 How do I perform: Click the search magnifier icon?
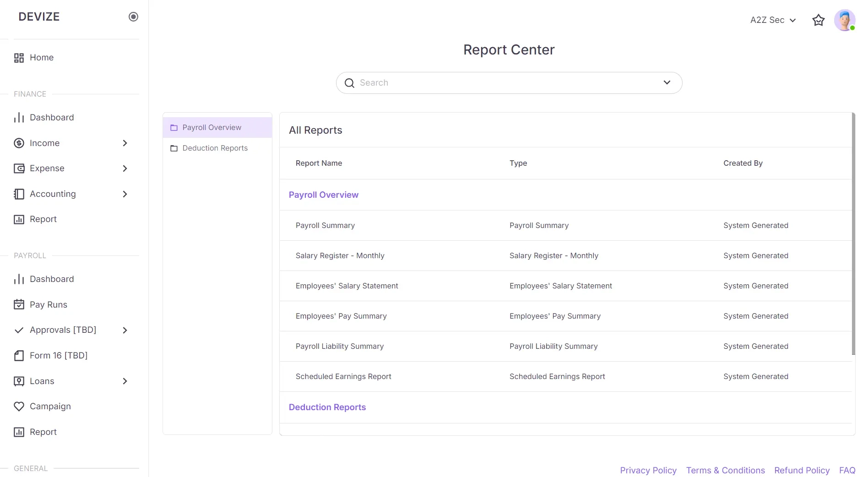click(x=349, y=83)
